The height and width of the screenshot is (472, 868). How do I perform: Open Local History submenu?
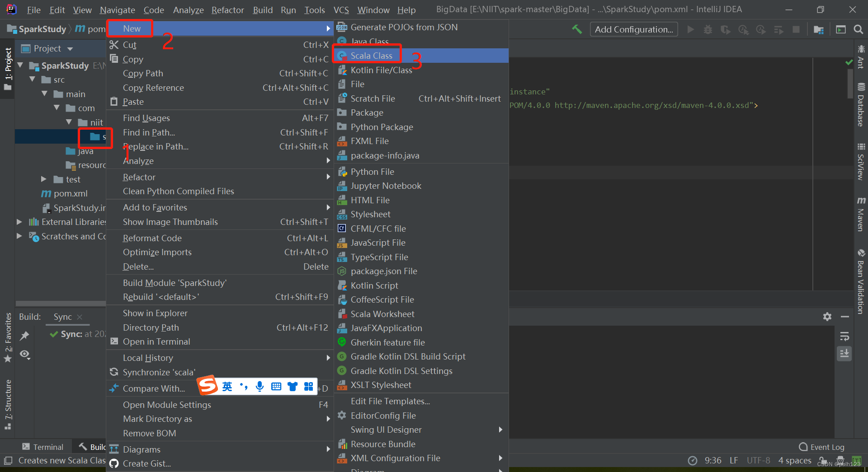point(220,358)
